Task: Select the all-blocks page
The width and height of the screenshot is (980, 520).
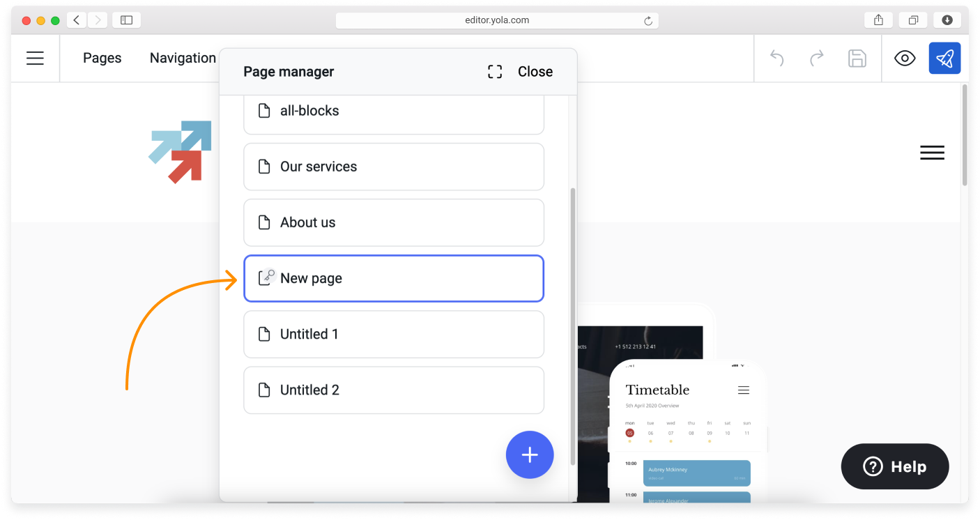Action: coord(393,112)
